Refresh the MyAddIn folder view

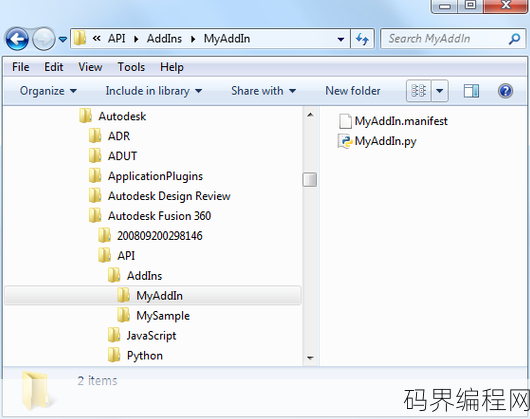(362, 39)
